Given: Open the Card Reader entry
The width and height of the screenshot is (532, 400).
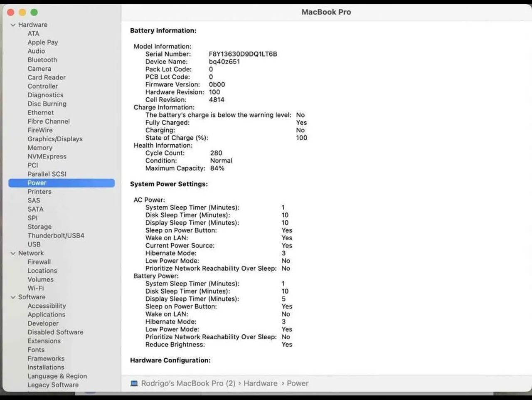Looking at the screenshot, I should pos(47,77).
